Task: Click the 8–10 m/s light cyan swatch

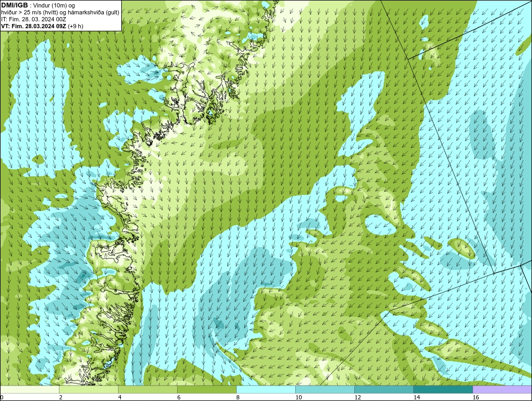Action: [x=266, y=389]
